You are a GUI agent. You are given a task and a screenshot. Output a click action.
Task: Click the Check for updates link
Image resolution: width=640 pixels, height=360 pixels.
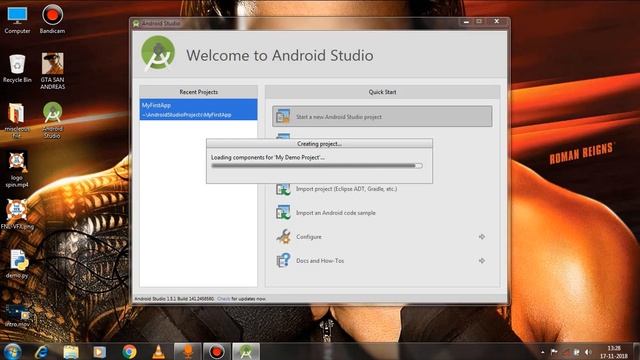[x=224, y=299]
